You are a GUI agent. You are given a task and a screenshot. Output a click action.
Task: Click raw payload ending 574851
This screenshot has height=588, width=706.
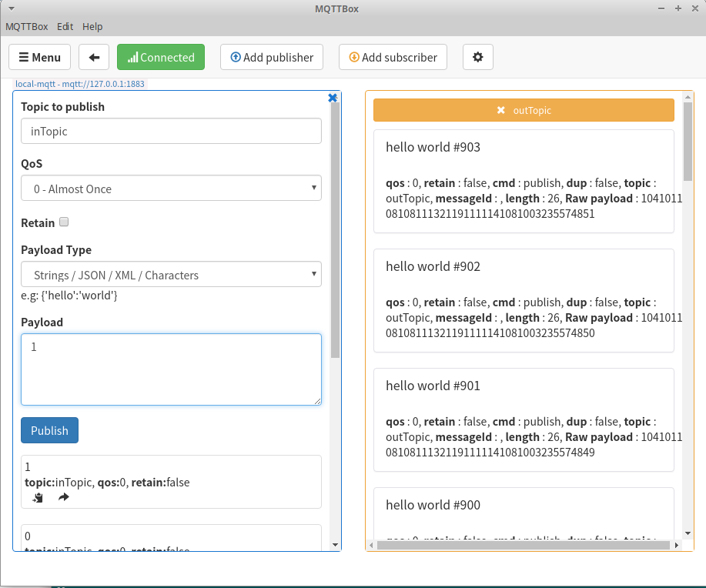[490, 214]
